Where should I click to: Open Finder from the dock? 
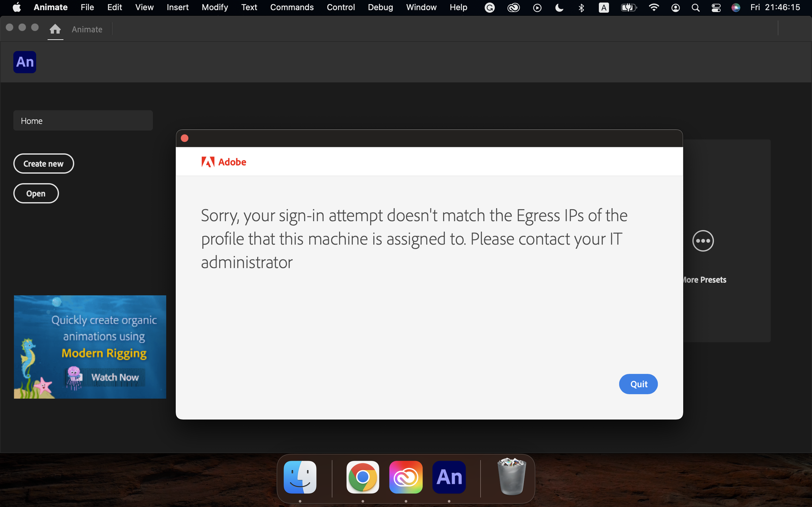click(x=300, y=477)
